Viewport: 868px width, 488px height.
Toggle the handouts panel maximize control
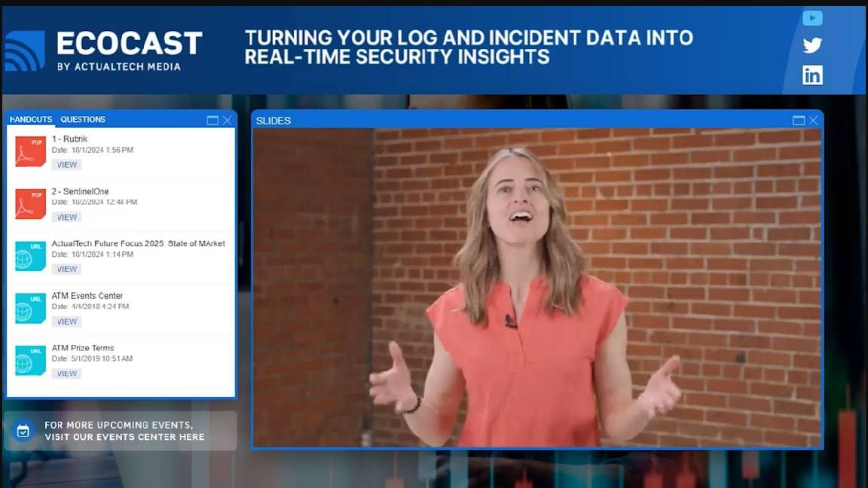[x=214, y=119]
